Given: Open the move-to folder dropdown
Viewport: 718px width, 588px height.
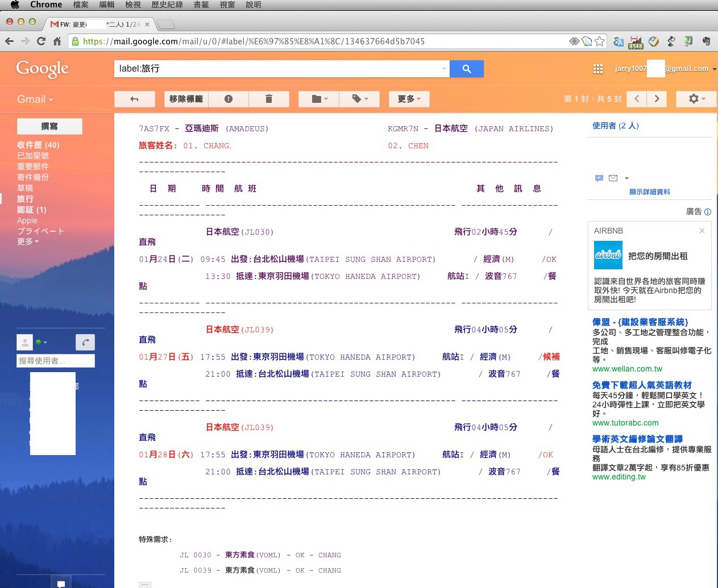Looking at the screenshot, I should 319,99.
